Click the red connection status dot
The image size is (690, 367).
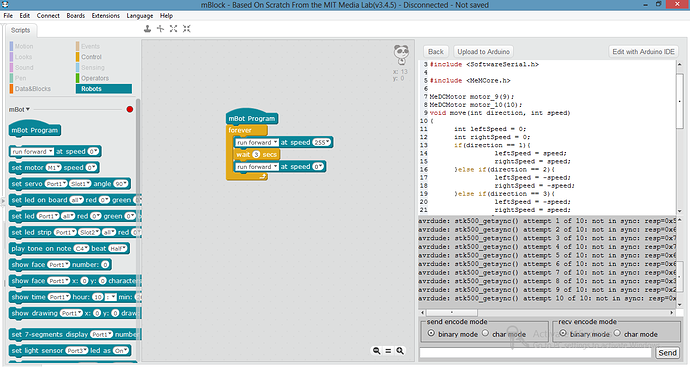130,109
